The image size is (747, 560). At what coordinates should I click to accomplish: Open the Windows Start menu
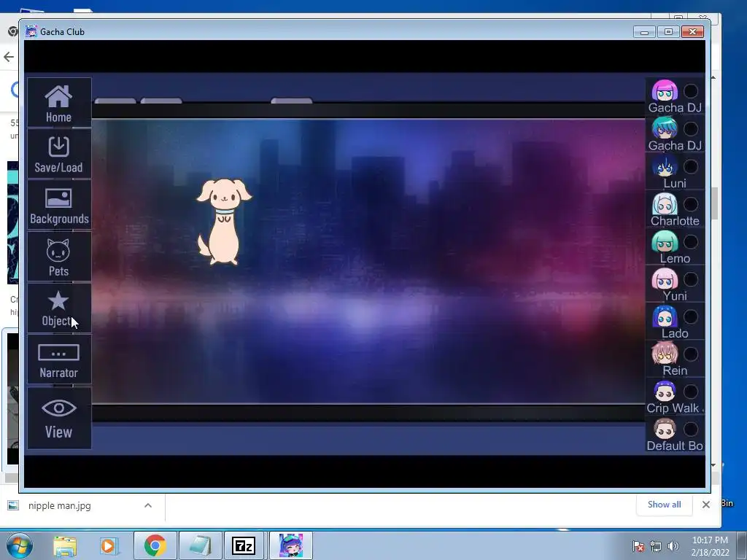20,545
